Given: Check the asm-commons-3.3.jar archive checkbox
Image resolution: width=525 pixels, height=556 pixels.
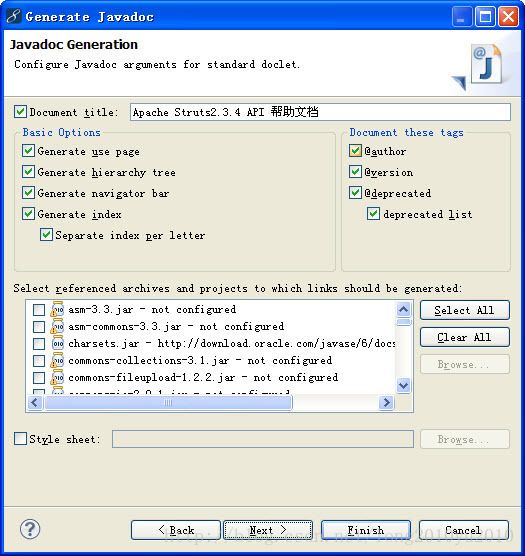Looking at the screenshot, I should pos(39,327).
